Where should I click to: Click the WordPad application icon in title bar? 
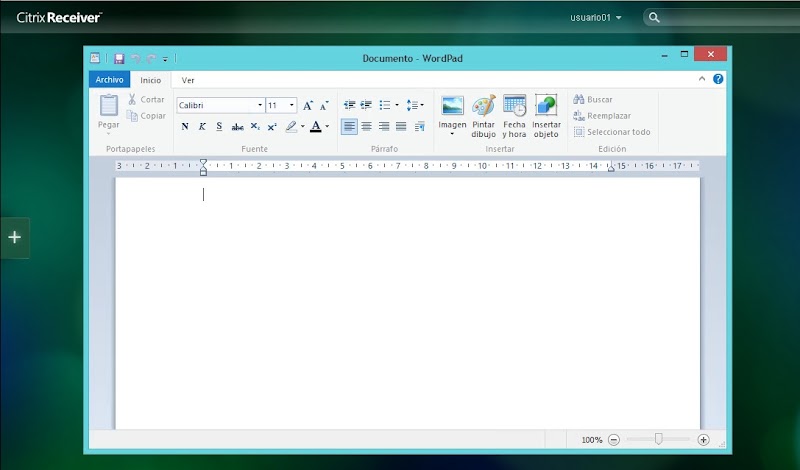pyautogui.click(x=95, y=58)
